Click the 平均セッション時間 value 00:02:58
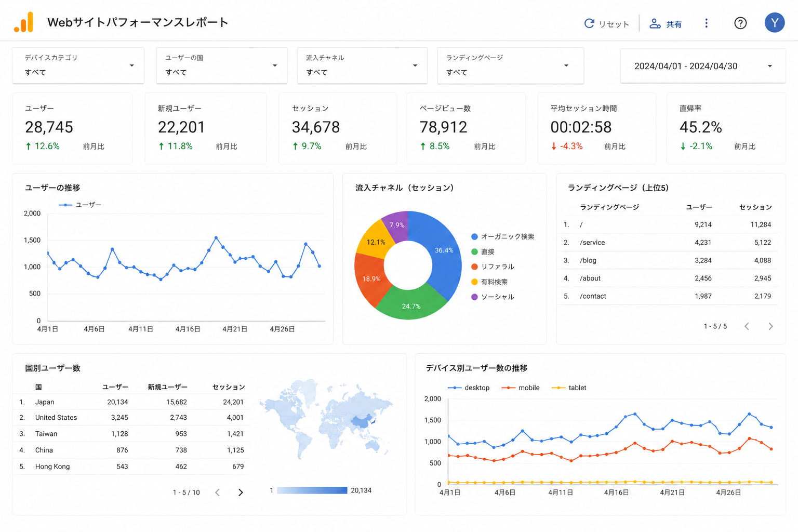This screenshot has width=798, height=532. pos(581,127)
